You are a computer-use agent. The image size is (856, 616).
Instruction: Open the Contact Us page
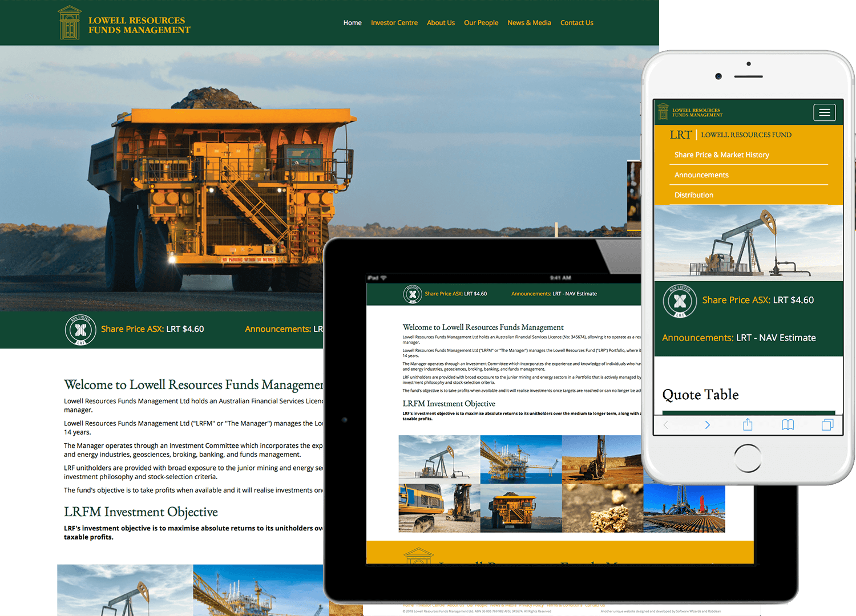pos(576,22)
